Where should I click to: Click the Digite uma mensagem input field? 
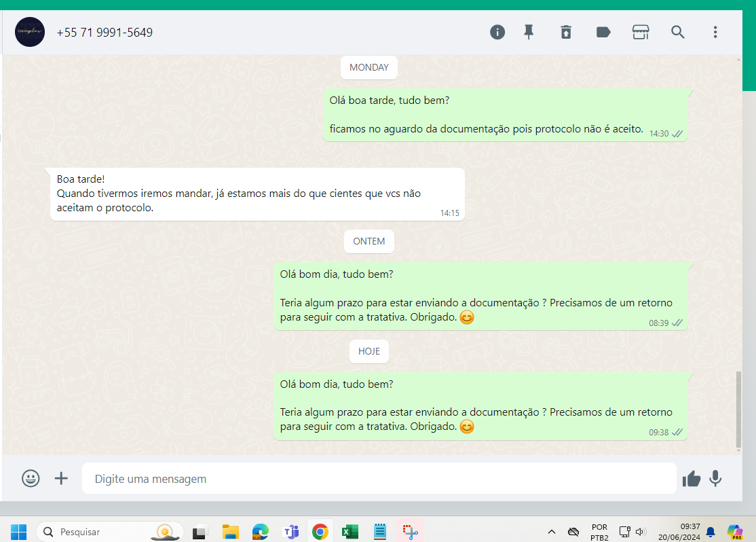point(379,479)
